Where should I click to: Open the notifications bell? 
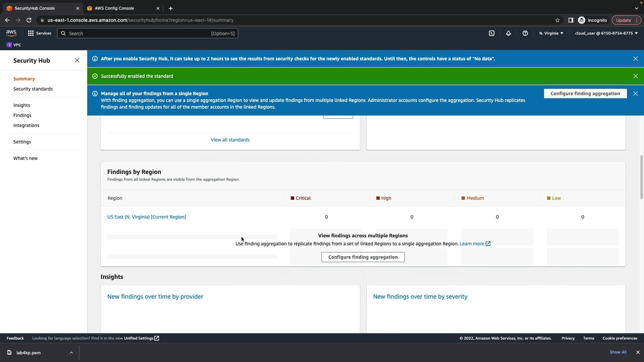point(508,33)
